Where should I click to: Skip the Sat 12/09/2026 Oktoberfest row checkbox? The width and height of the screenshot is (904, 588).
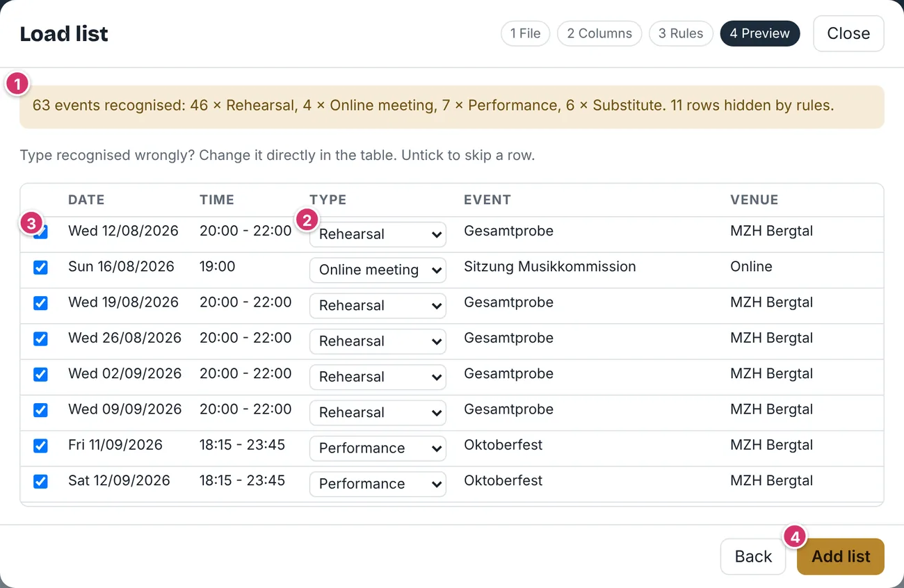41,481
